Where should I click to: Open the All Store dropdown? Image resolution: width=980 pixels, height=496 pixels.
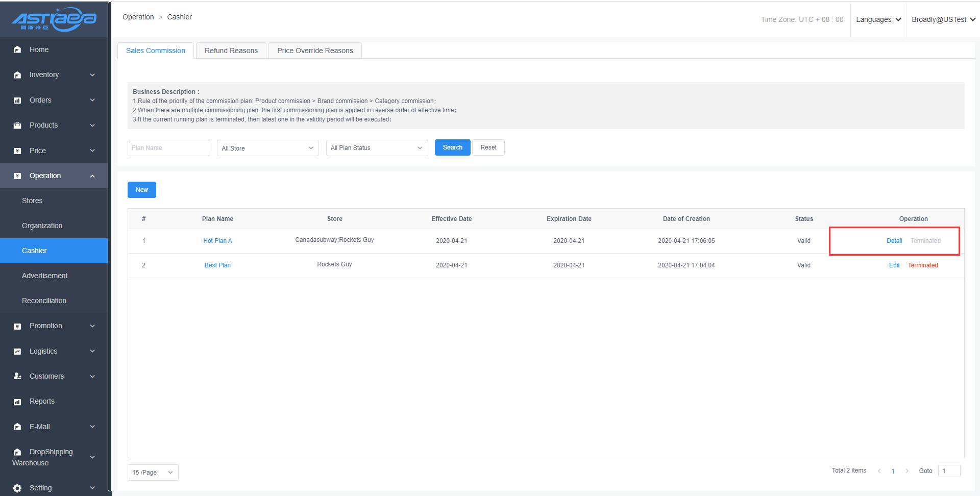(x=267, y=148)
